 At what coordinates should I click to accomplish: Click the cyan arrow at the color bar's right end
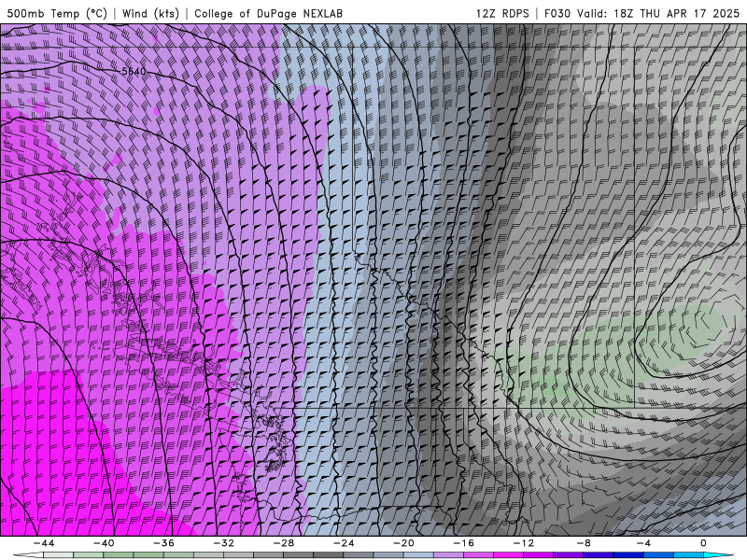[719, 555]
